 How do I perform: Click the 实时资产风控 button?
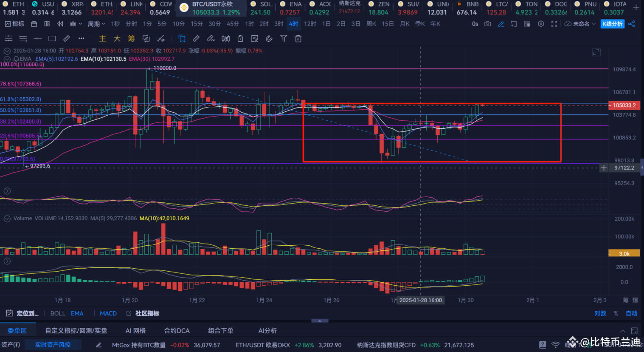point(53,345)
